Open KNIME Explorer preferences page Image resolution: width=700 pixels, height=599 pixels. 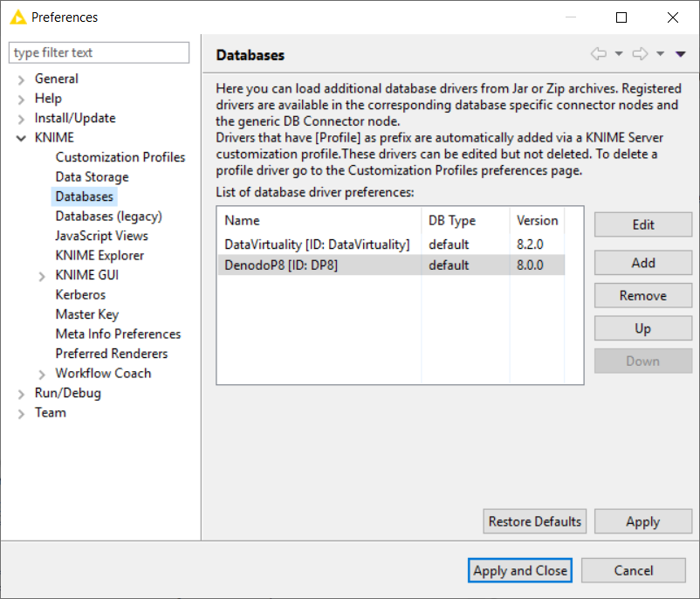(x=100, y=256)
